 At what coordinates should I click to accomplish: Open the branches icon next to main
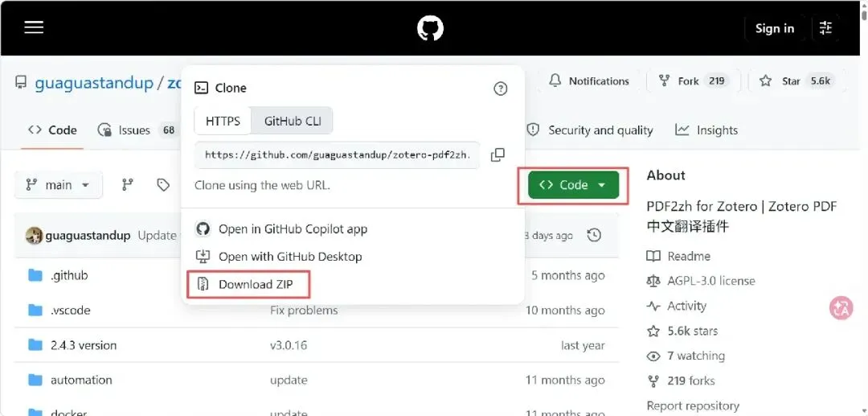coord(127,184)
